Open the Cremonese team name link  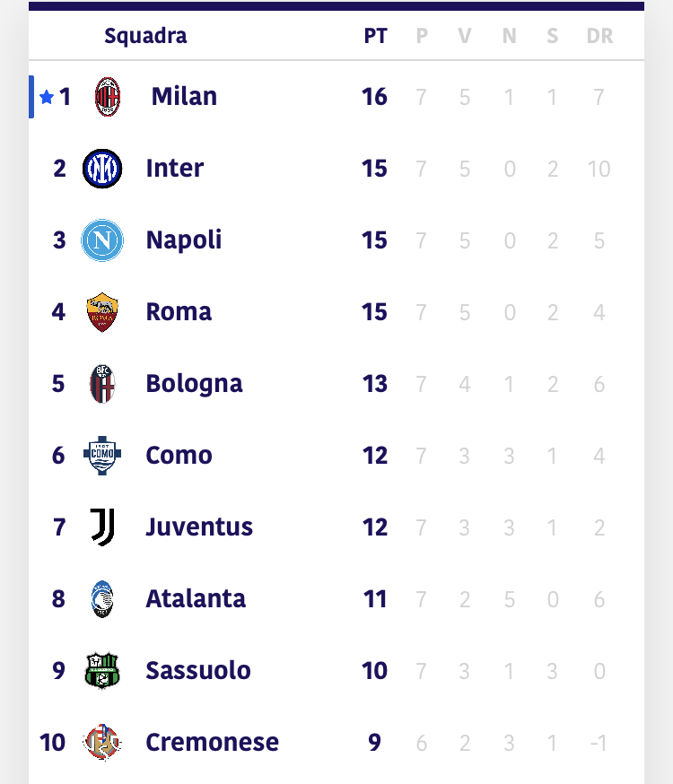212,742
